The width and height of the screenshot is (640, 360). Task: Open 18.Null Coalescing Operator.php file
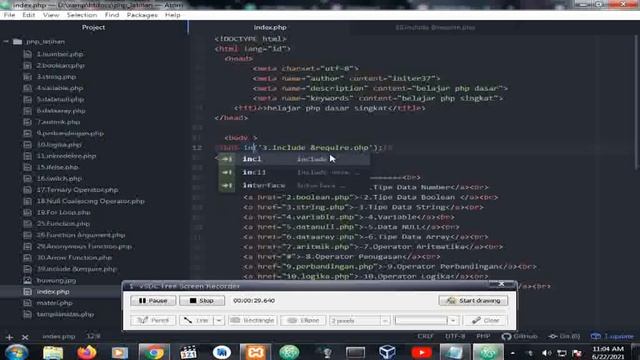tap(91, 201)
